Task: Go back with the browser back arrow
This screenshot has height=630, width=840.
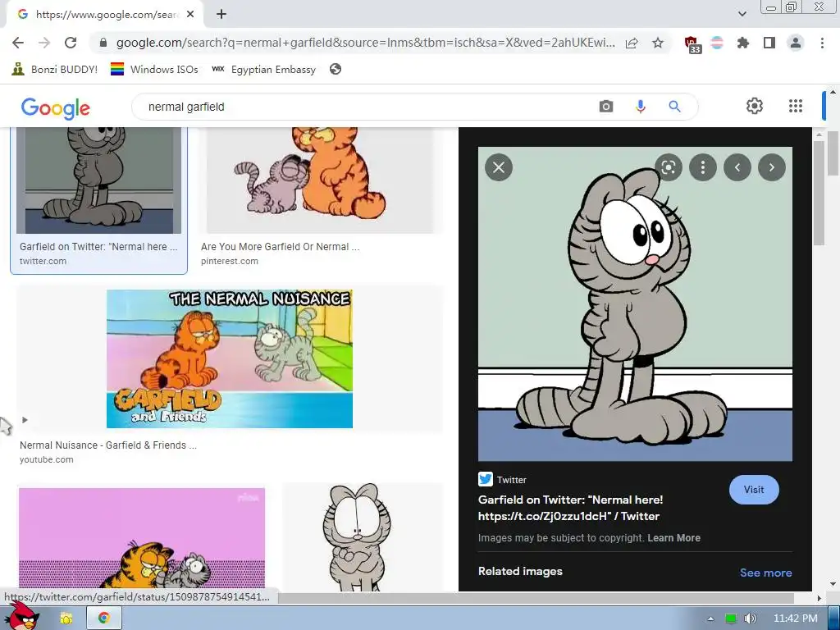Action: click(x=18, y=43)
